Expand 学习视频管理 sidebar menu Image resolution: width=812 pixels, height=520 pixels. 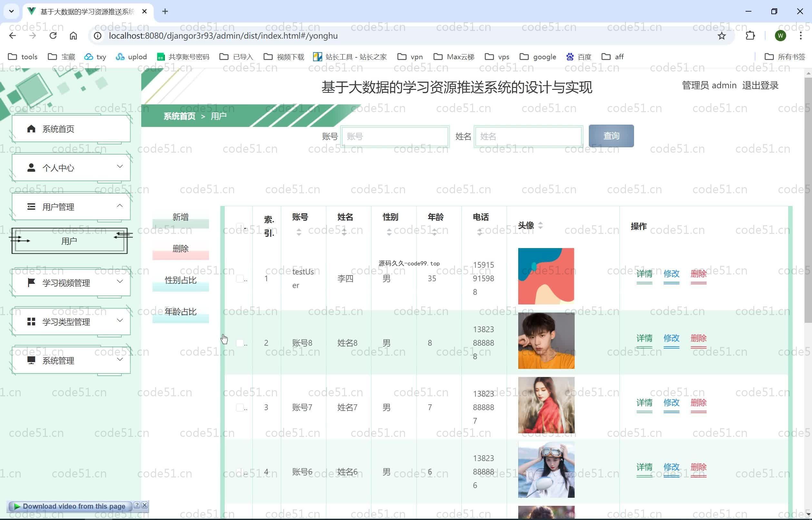[71, 283]
